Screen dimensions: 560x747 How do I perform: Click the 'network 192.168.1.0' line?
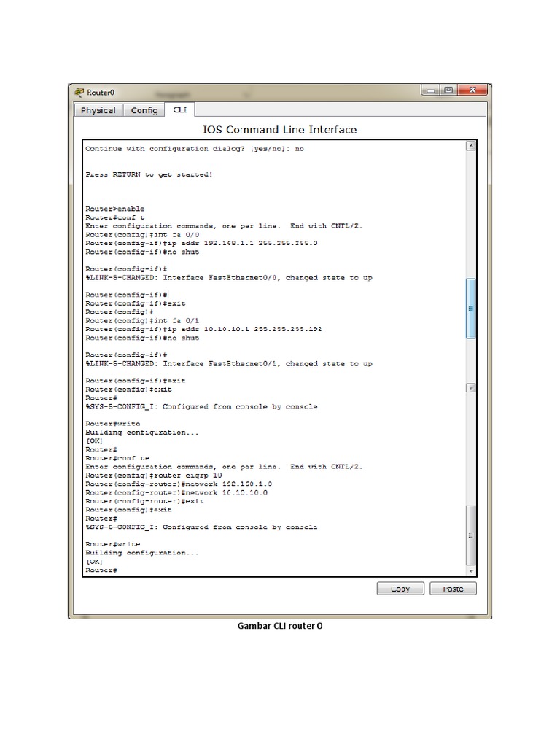click(179, 484)
